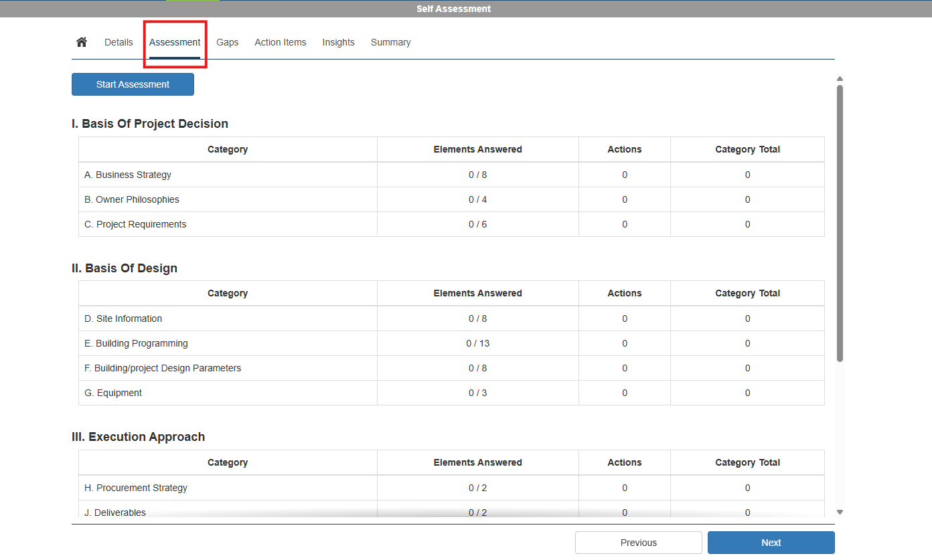Click the C. Project Requirements category
932x560 pixels.
(x=135, y=224)
